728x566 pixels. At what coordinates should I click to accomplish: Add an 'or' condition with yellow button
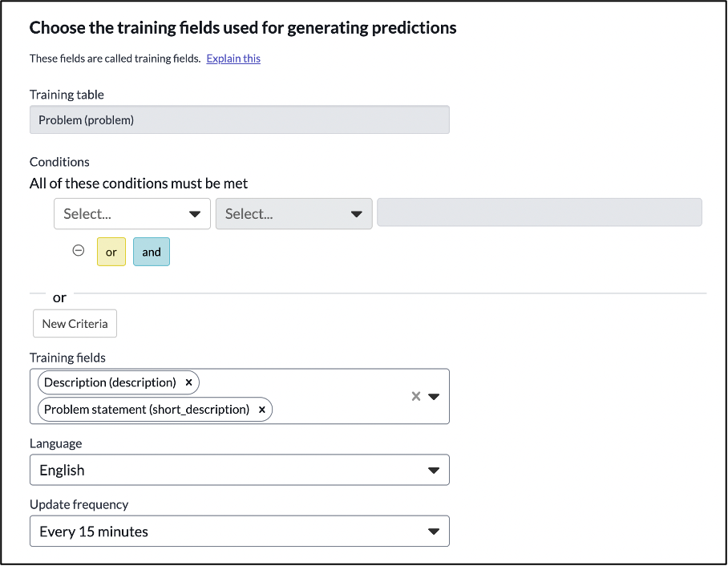click(111, 252)
